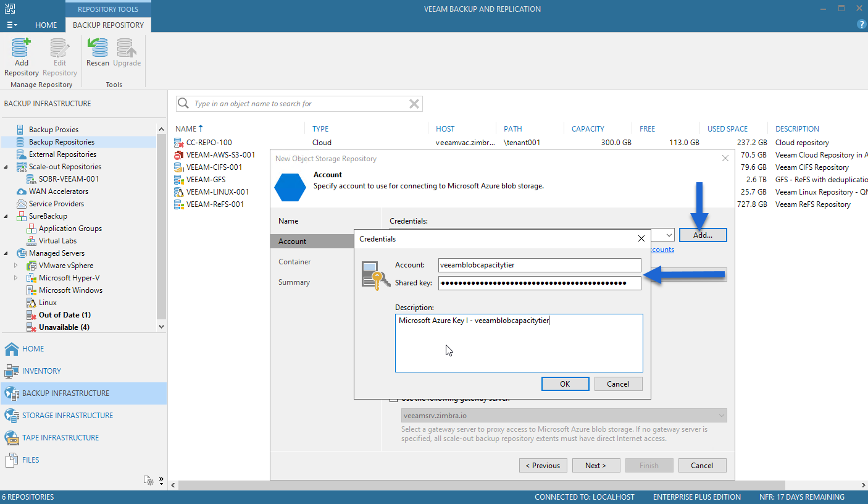The height and width of the screenshot is (504, 868).
Task: Open the Help question mark icon
Action: [x=862, y=25]
